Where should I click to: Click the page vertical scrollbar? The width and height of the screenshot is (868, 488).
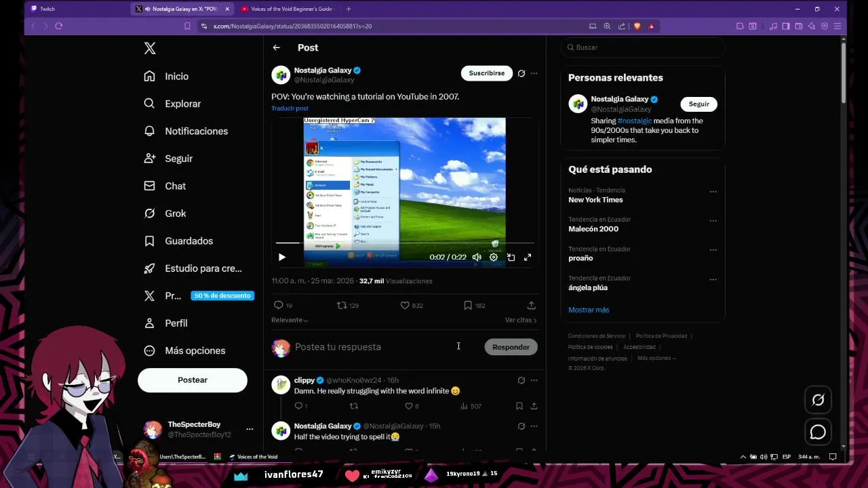pos(844,73)
